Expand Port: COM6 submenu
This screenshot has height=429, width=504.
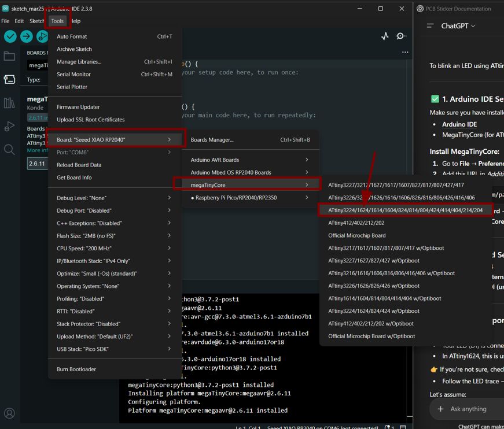[115, 152]
